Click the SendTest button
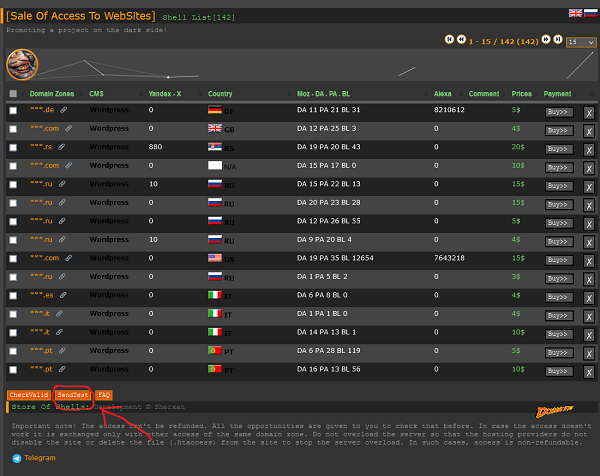The width and height of the screenshot is (600, 476). click(73, 395)
